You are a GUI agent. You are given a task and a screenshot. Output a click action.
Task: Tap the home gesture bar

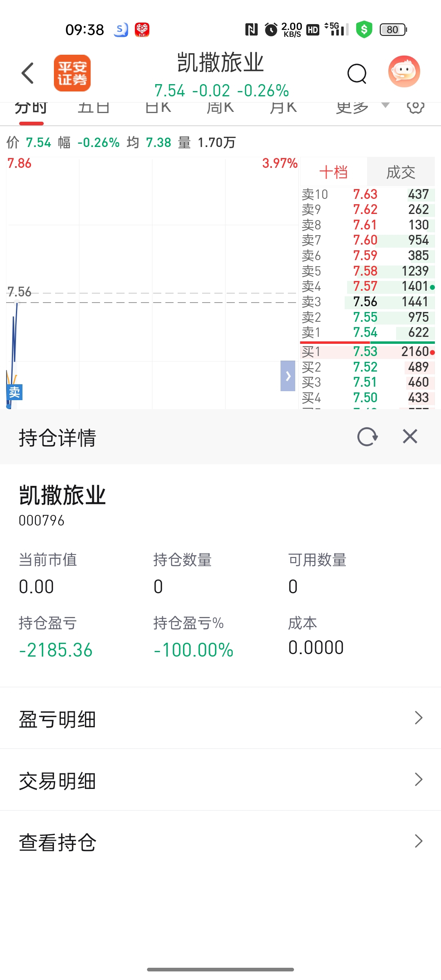pos(220,969)
